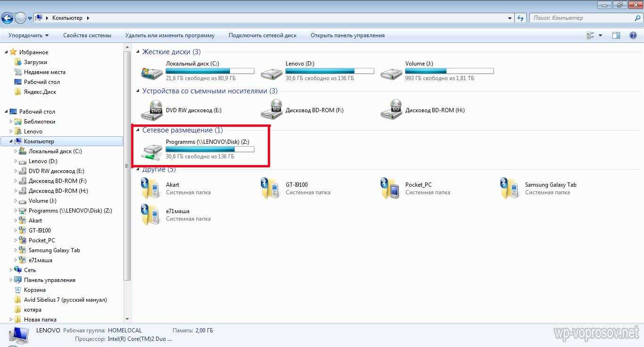Open the Local Disk (C:) drive icon
The height and width of the screenshot is (347, 644).
click(152, 73)
